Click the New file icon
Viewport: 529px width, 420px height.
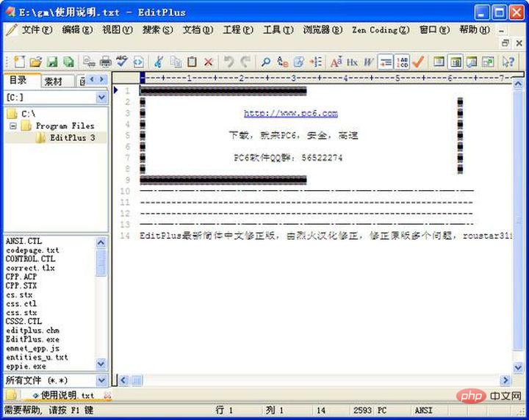coord(19,62)
